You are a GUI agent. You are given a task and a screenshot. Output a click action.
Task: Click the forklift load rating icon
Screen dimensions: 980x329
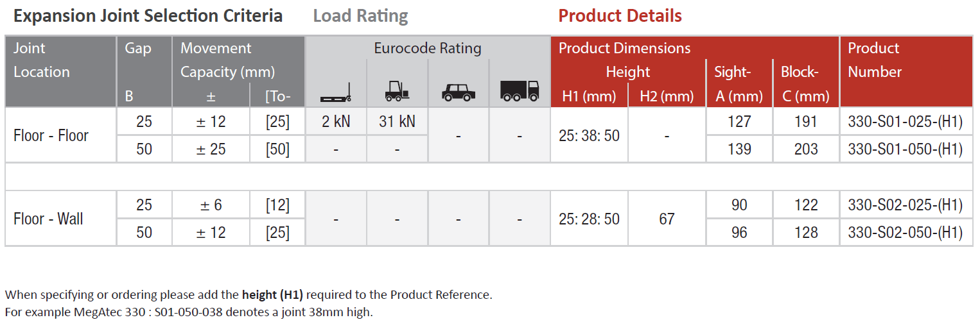tap(397, 92)
